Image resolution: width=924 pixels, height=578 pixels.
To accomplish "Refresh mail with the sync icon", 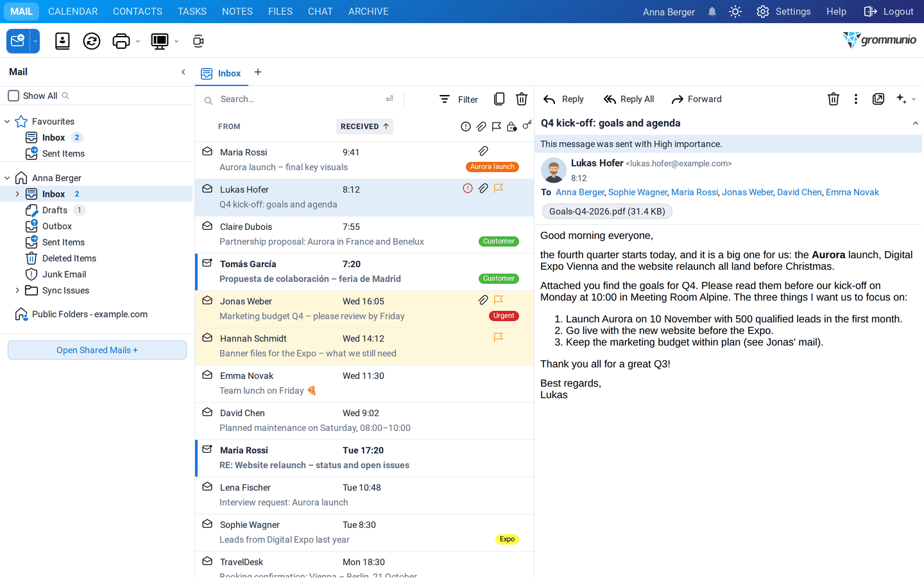I will (92, 41).
